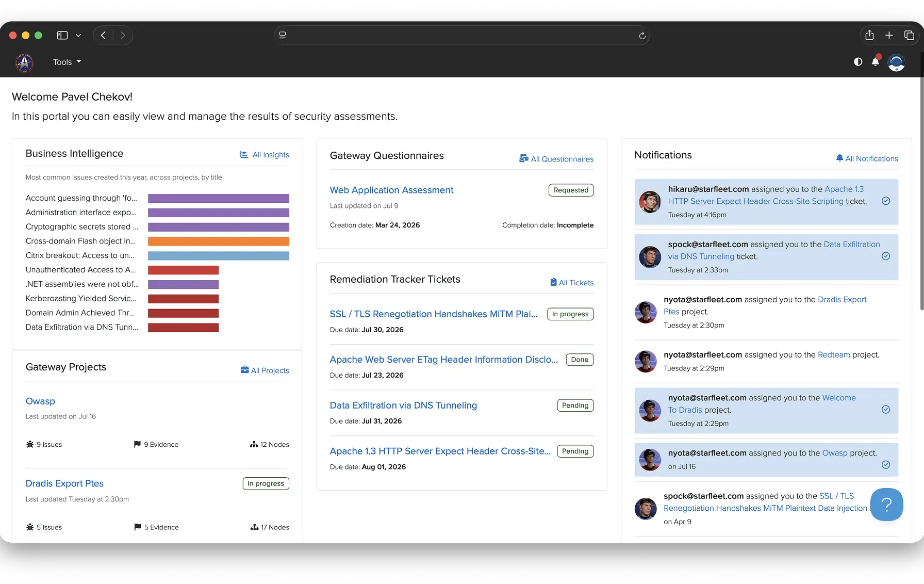Screen dimensions: 924x584
Task: Show the tab overview icon
Action: (x=909, y=35)
